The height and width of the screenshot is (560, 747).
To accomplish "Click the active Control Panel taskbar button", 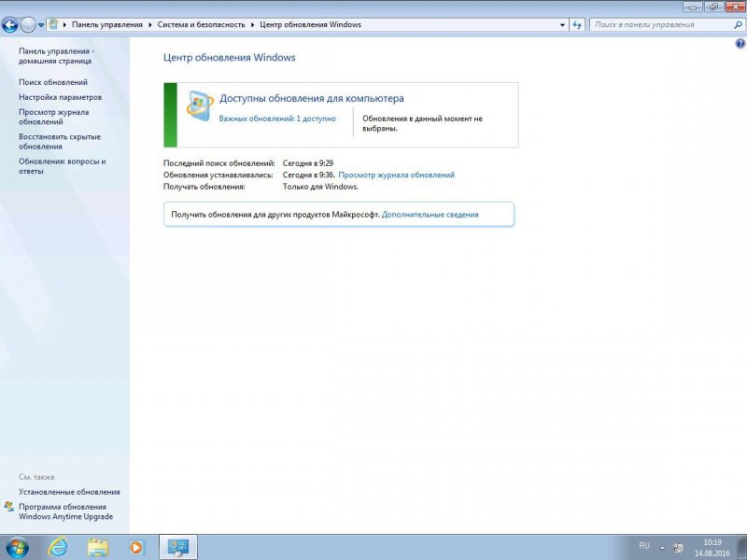I will coord(178,547).
